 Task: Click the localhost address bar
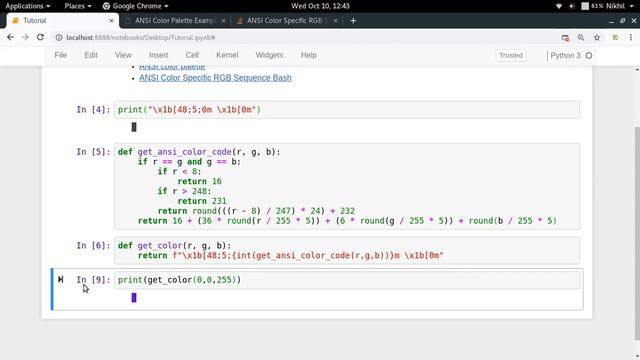(x=306, y=38)
